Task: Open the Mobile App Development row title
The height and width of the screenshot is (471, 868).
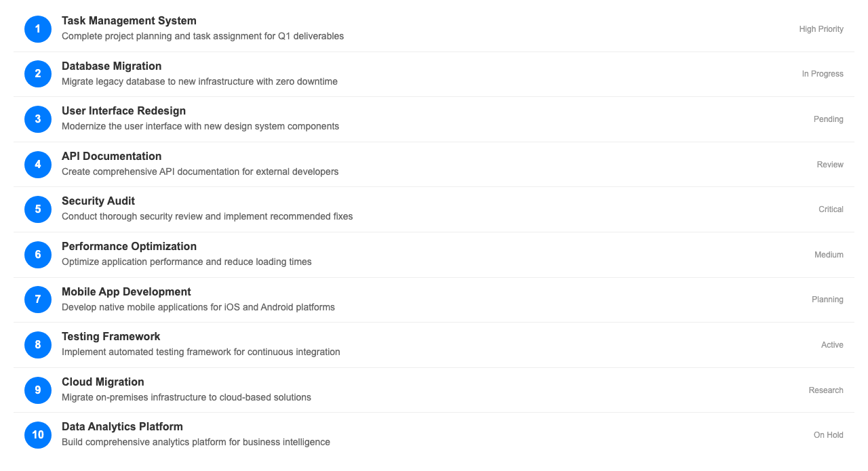Action: click(126, 292)
